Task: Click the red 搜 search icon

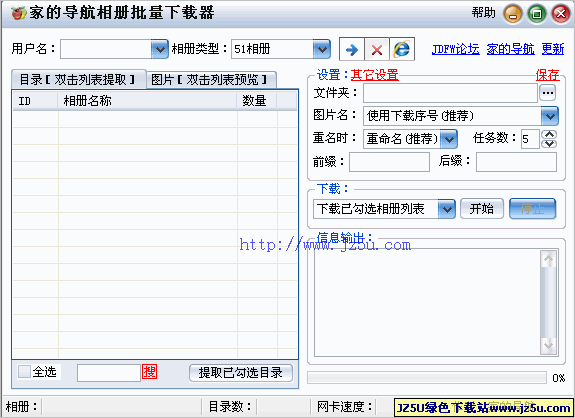Action: 150,372
